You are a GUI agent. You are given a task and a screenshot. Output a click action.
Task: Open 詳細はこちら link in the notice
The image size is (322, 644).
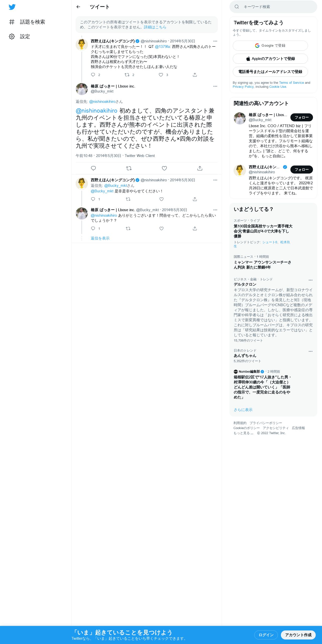(x=155, y=27)
